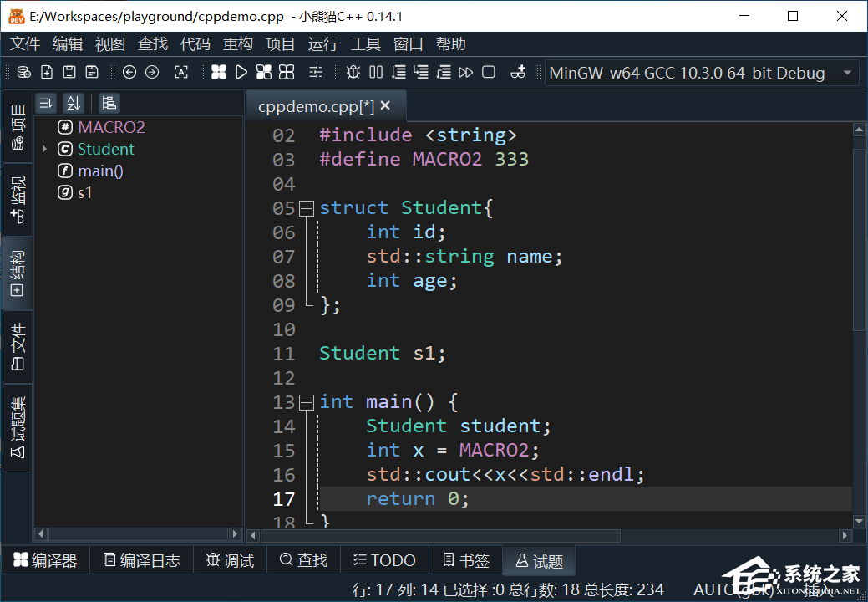
Task: Click the New Project toolbar icon
Action: (23, 72)
